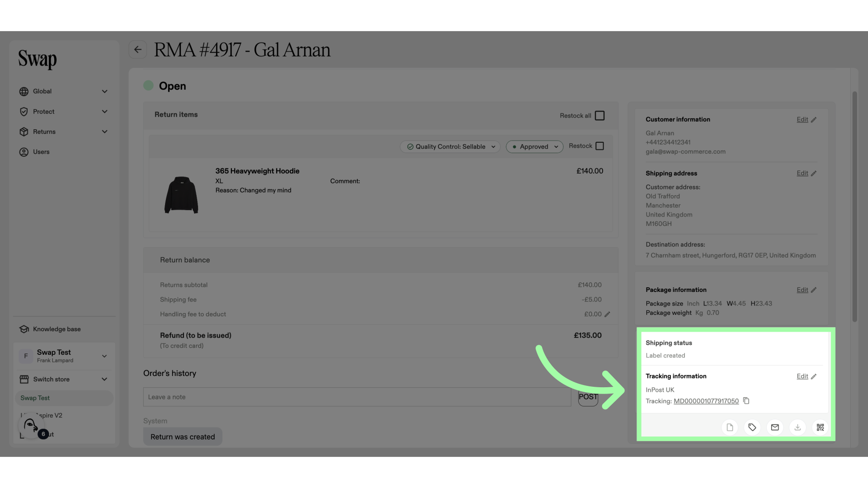Click the '365 Heavyweight Hoodie' item name
The height and width of the screenshot is (488, 868).
pos(257,171)
